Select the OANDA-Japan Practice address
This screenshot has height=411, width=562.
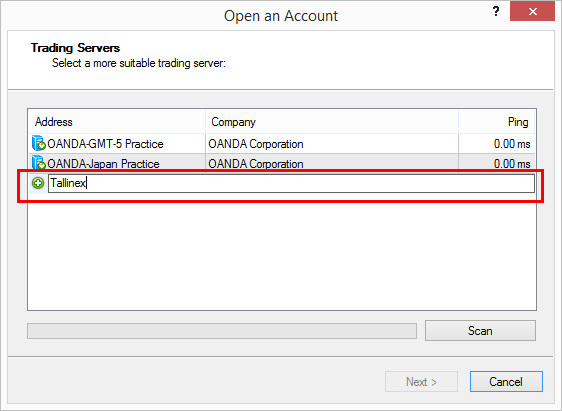(x=103, y=164)
